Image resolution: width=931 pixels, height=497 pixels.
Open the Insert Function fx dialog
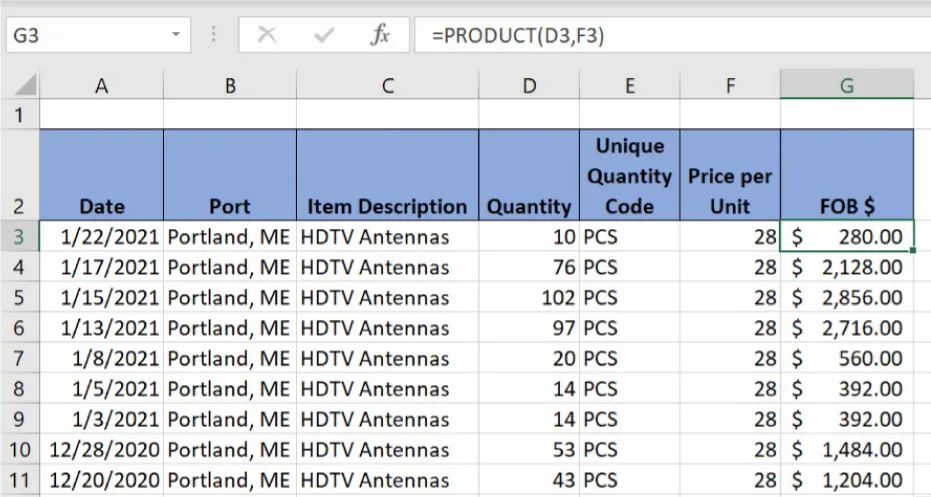(x=380, y=35)
